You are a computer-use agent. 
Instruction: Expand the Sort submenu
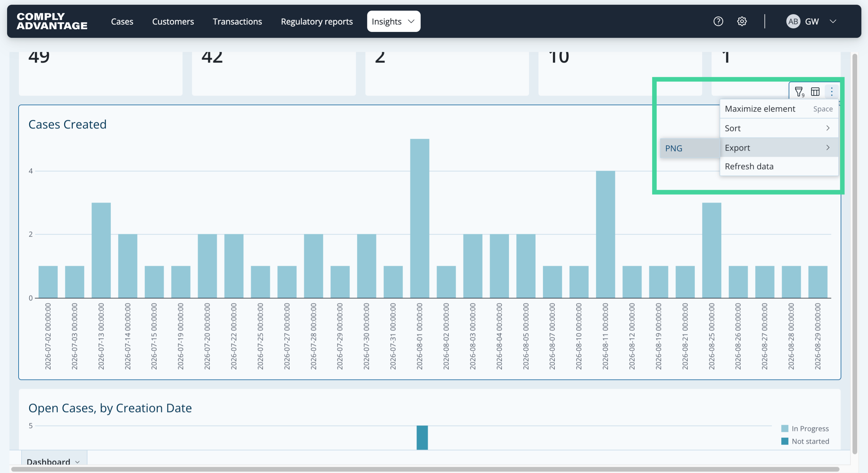coord(779,128)
